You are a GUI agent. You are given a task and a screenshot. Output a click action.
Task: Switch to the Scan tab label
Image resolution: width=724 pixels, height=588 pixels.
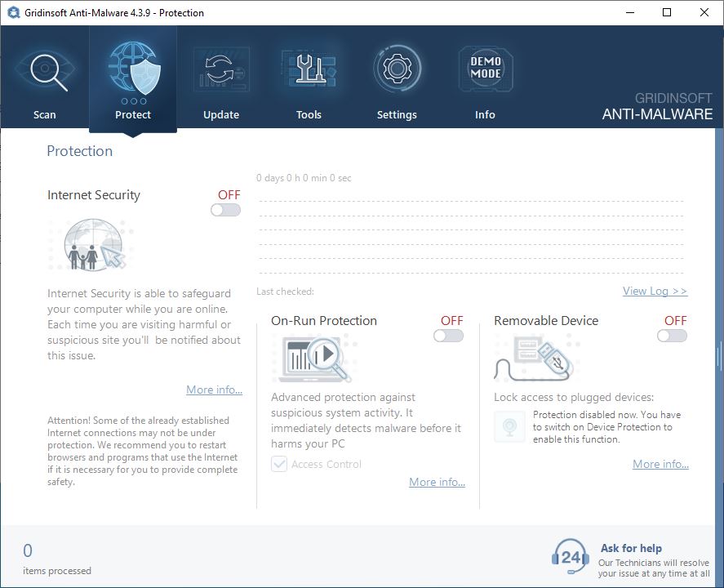(44, 114)
